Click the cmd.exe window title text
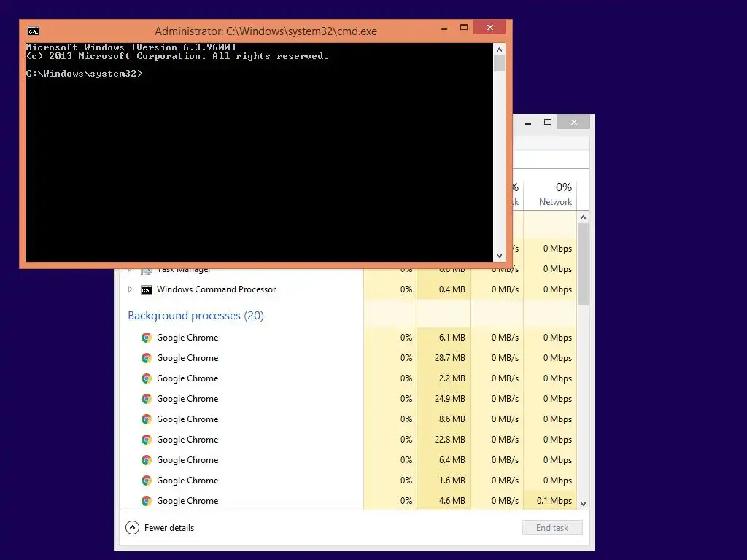The width and height of the screenshot is (747, 560). tap(266, 31)
